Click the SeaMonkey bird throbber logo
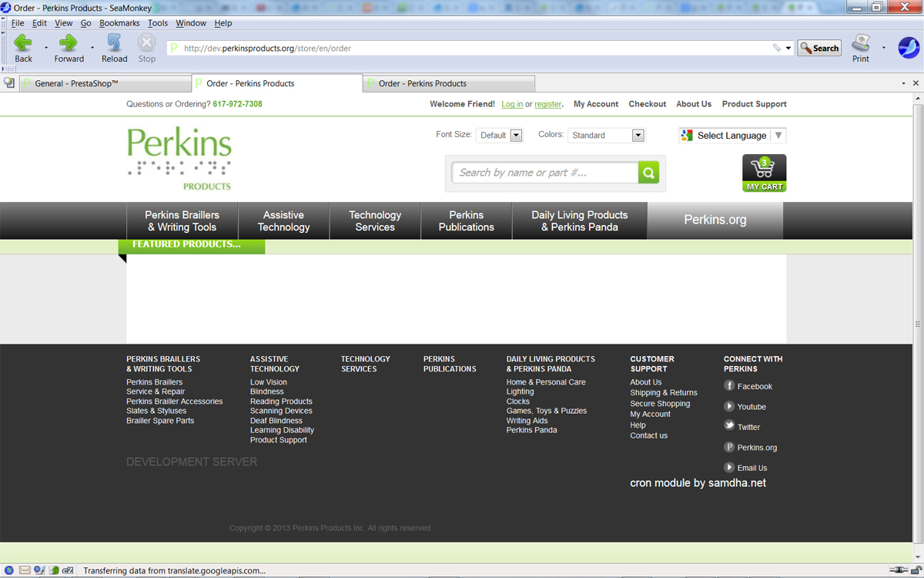Image resolution: width=924 pixels, height=578 pixels. [909, 47]
